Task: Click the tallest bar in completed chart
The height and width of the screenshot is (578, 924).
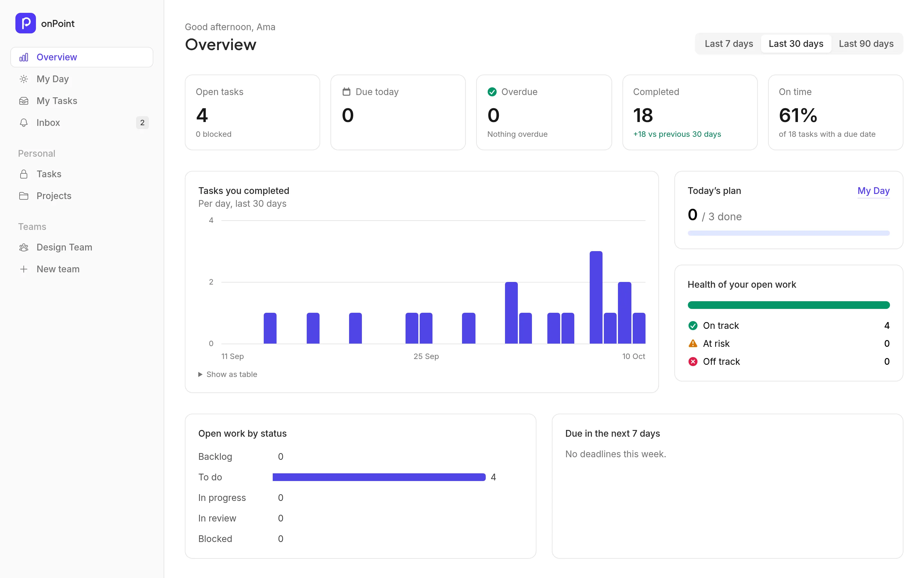Action: tap(596, 297)
